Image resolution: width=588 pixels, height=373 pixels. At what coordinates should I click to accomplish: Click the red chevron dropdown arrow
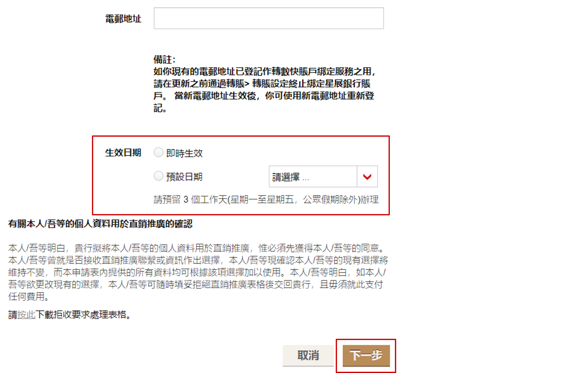coord(367,177)
